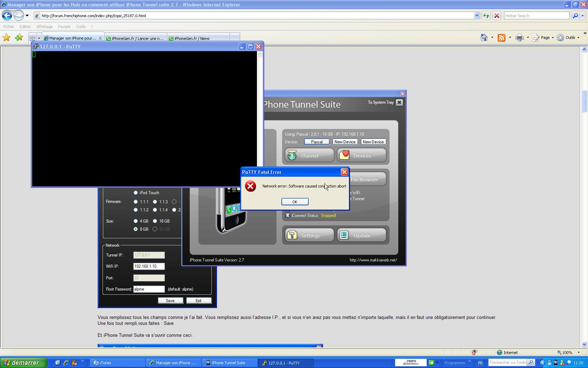588x368 pixels.
Task: Open Favorites Center via the yellow star
Action: pos(6,38)
